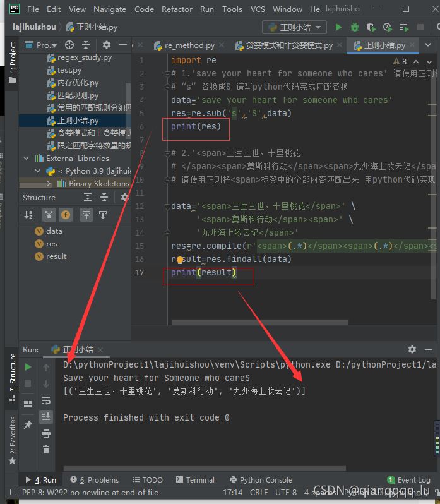Open the Terminal tool window

pyautogui.click(x=195, y=480)
